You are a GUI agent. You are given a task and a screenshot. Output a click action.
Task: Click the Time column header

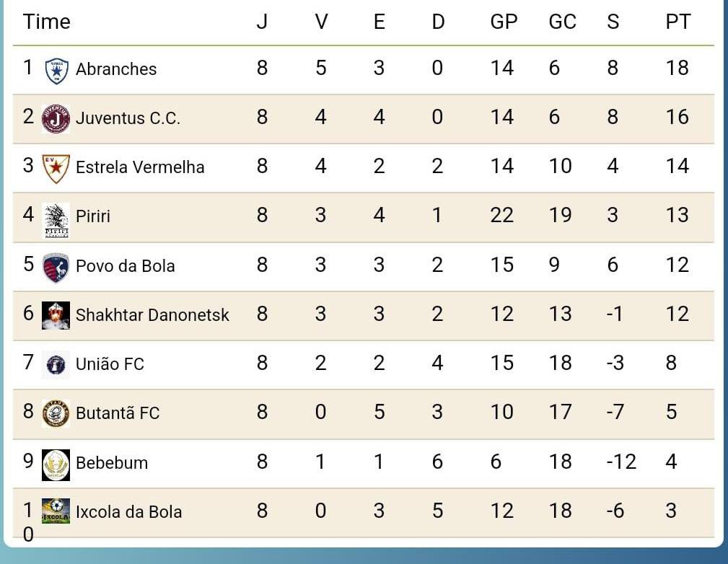(x=46, y=22)
